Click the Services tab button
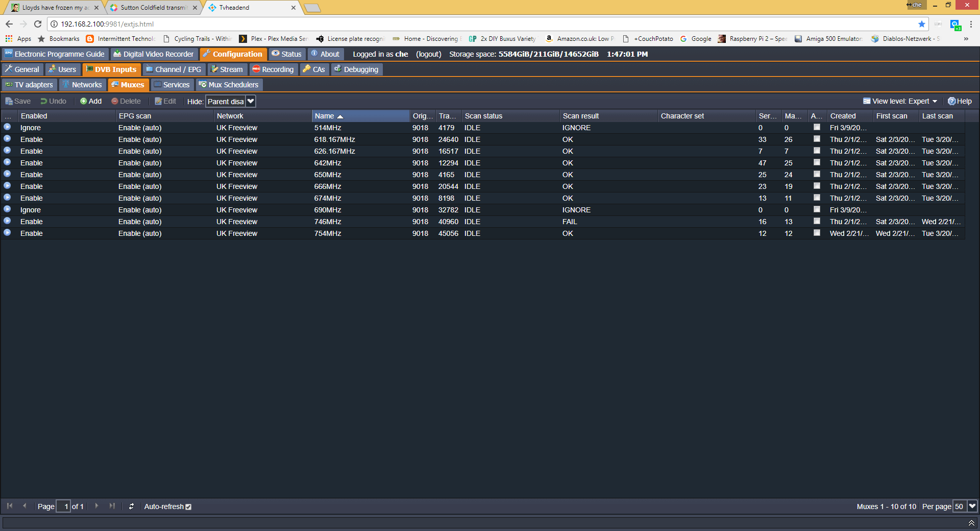The image size is (980, 531). (171, 85)
